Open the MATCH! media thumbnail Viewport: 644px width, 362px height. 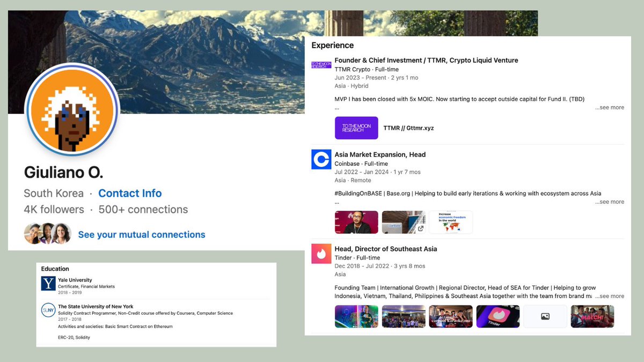click(x=592, y=316)
